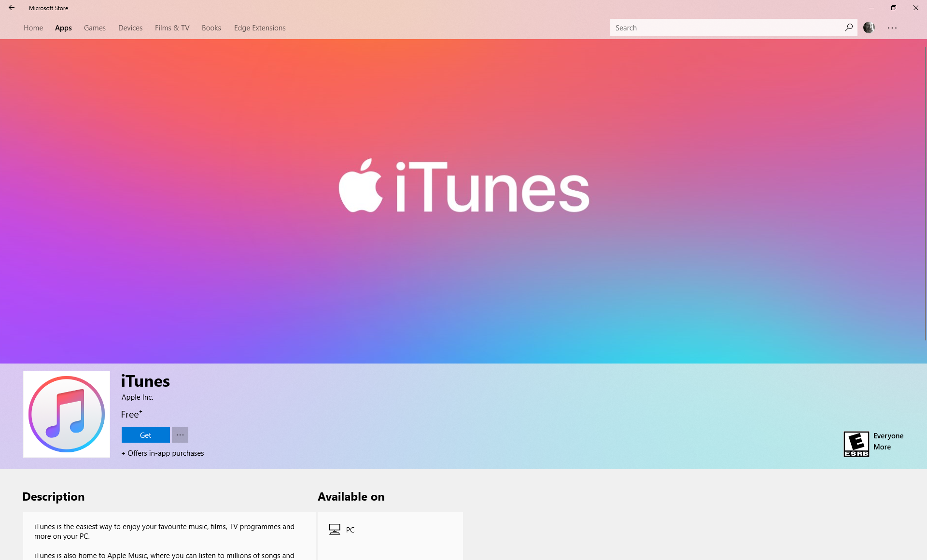Click the user account profile icon
The width and height of the screenshot is (927, 560).
[x=870, y=28]
